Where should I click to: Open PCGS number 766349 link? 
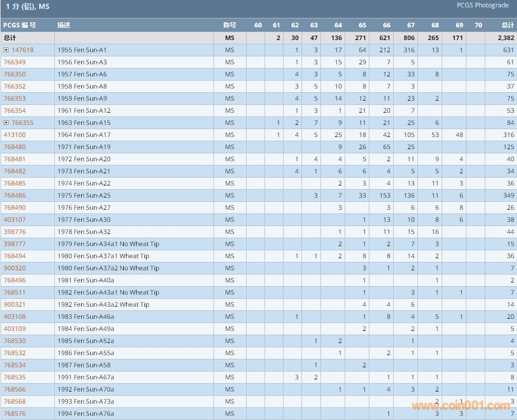[x=15, y=62]
